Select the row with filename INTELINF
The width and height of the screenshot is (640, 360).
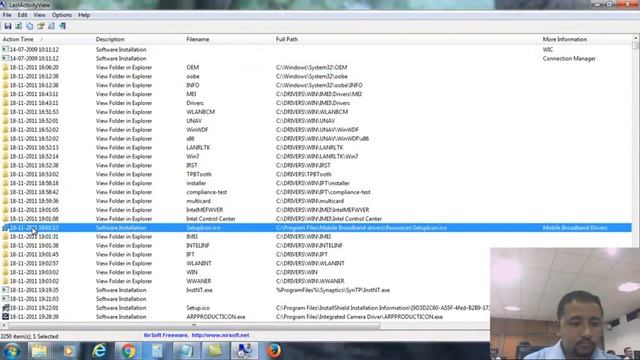point(316,245)
